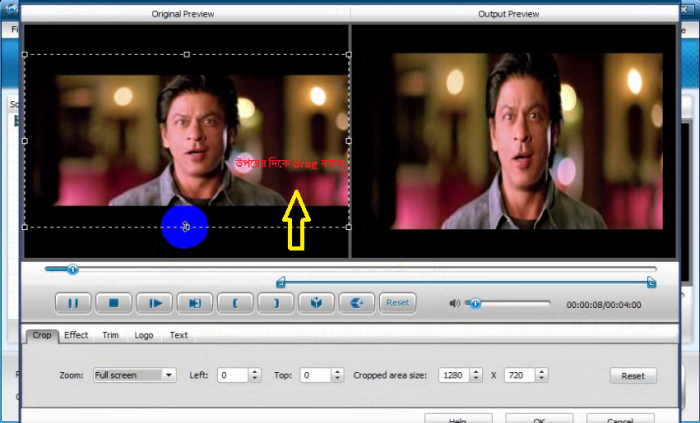
Task: Click the playback progress slider knob
Action: point(73,269)
